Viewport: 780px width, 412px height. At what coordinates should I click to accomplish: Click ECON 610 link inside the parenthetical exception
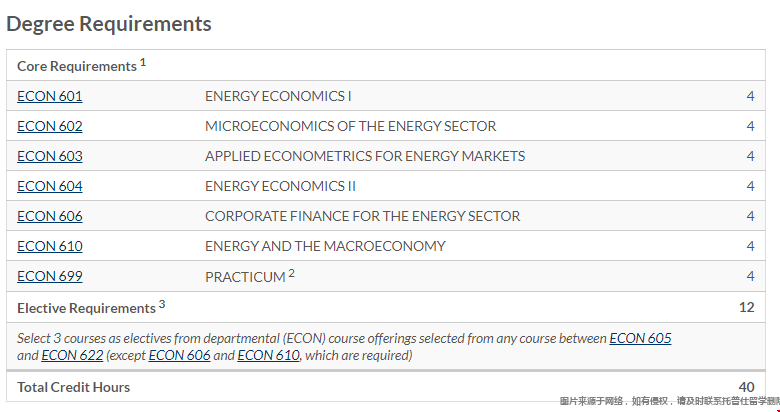[269, 355]
